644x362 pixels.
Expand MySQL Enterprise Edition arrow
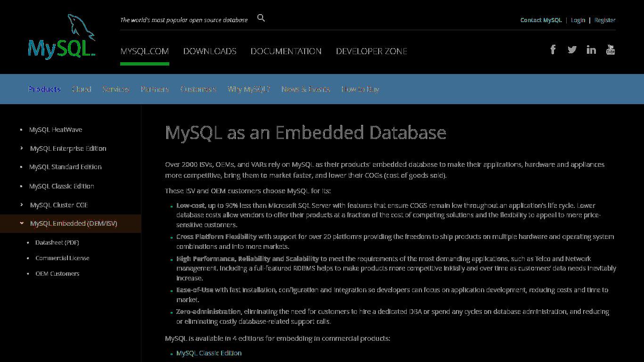pos(22,148)
